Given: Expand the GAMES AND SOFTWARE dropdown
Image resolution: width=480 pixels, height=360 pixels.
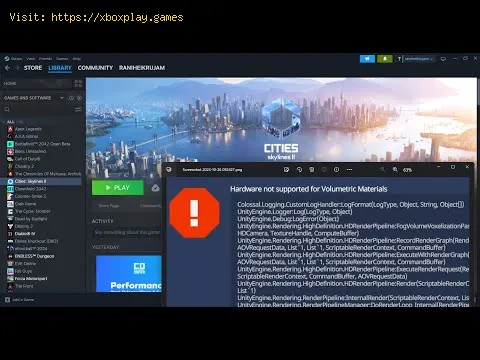Looking at the screenshot, I should coord(62,98).
